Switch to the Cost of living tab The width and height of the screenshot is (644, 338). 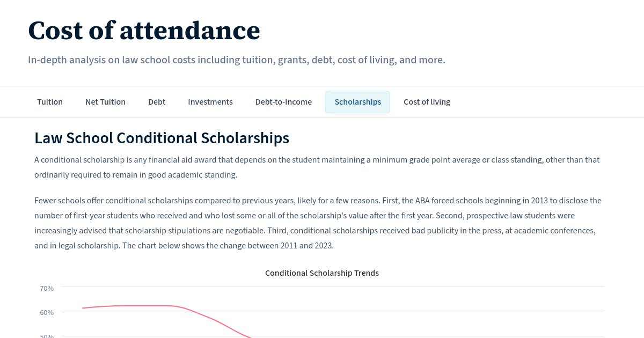[x=427, y=101]
